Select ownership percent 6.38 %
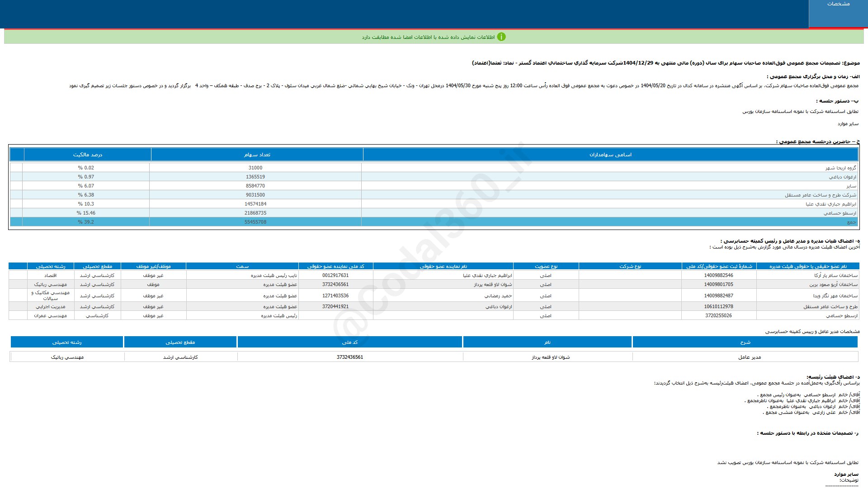868x488 pixels. tap(86, 195)
